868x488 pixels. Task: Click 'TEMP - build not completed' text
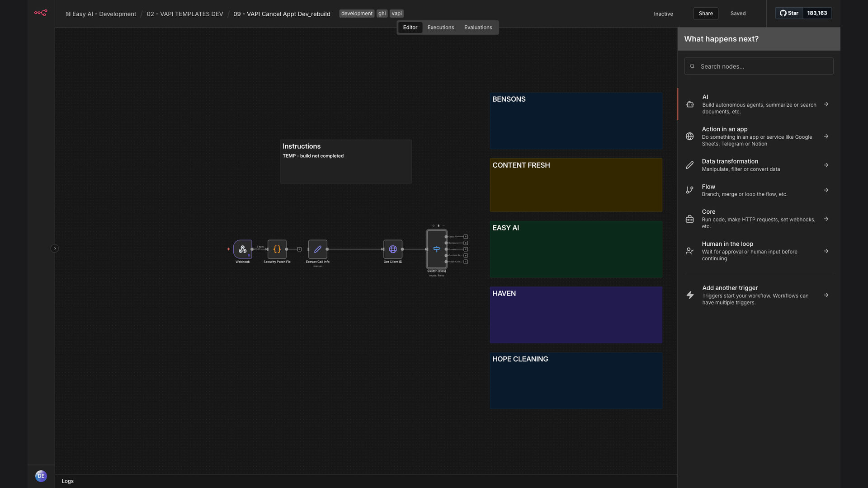point(313,156)
